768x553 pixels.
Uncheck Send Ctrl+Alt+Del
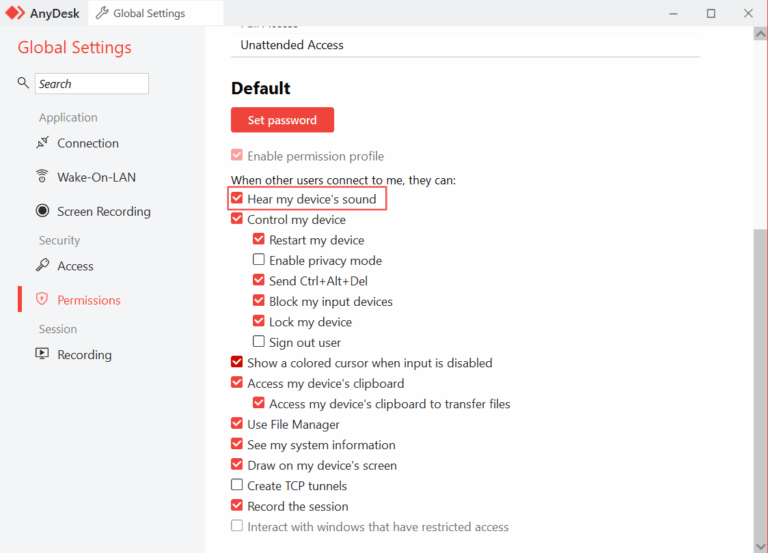click(x=259, y=280)
